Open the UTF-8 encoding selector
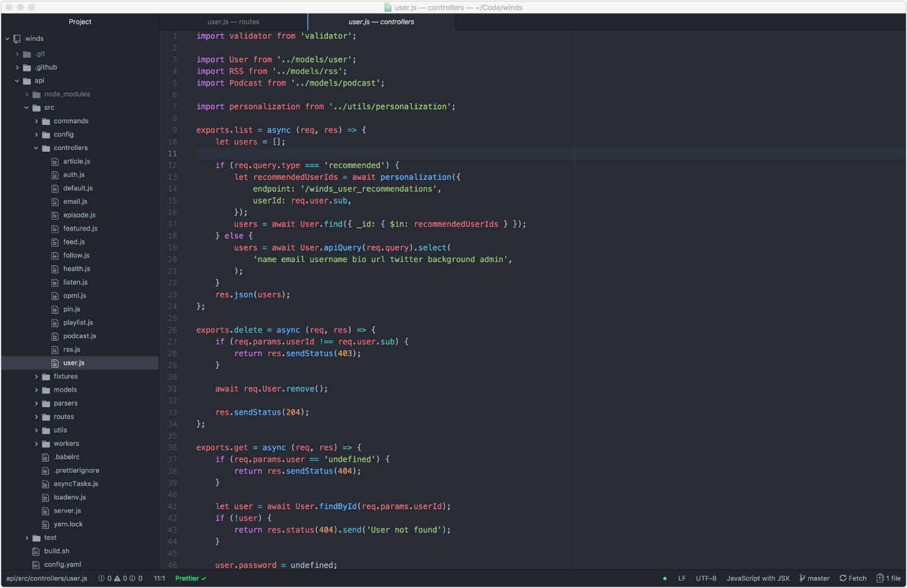The height and width of the screenshot is (588, 907). (706, 578)
